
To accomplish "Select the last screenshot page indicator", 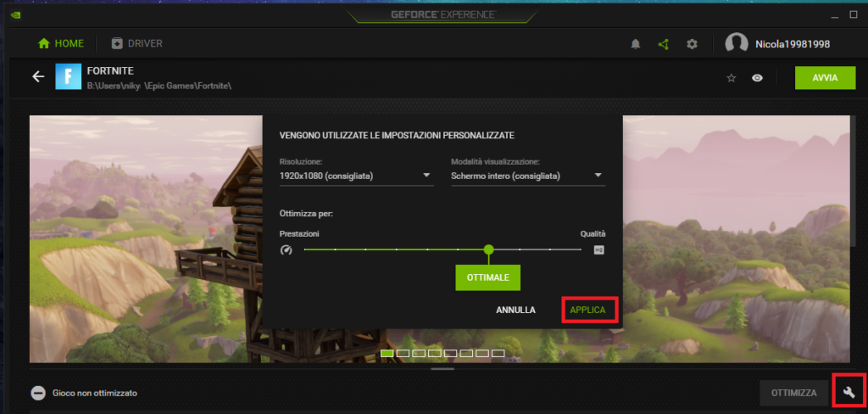I will click(x=498, y=353).
